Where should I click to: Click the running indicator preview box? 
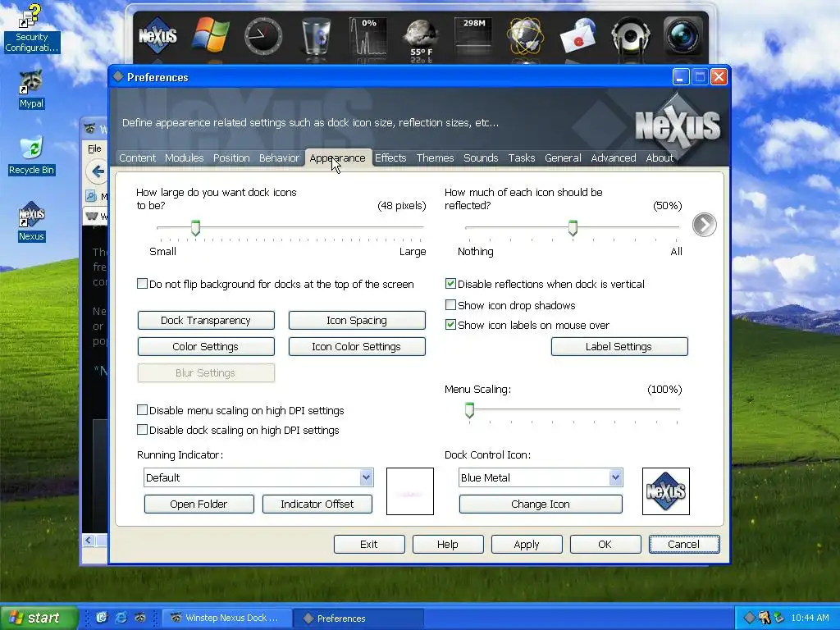(x=410, y=491)
